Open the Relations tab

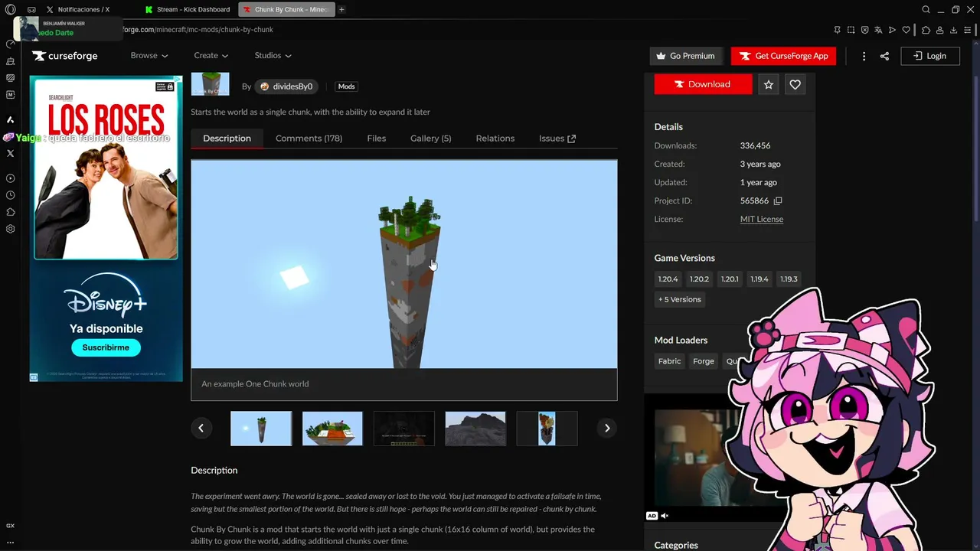tap(495, 139)
